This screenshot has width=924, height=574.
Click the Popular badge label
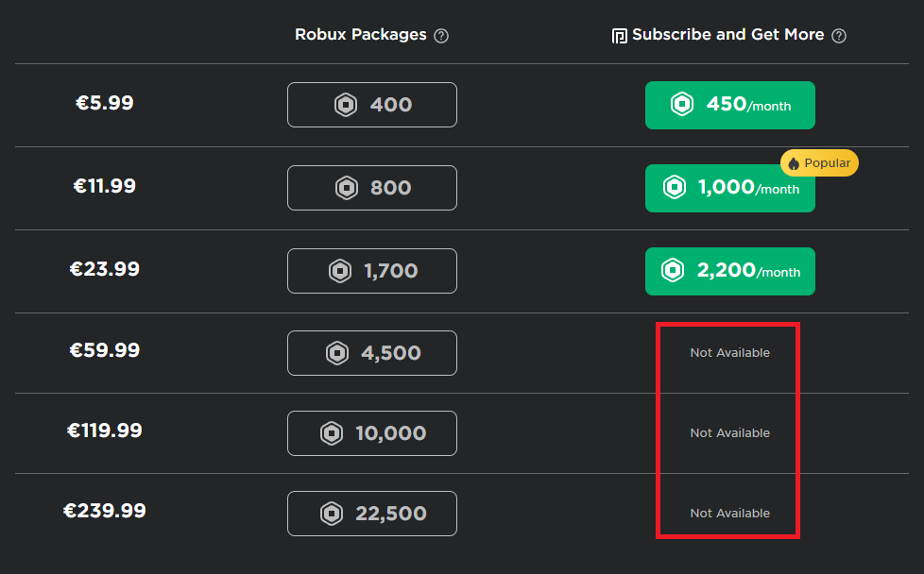(828, 163)
